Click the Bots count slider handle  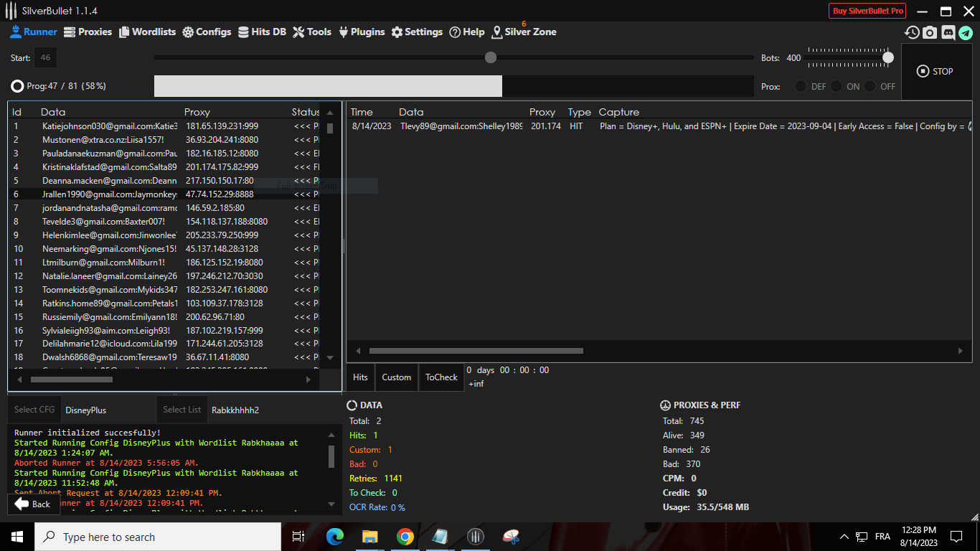(888, 57)
